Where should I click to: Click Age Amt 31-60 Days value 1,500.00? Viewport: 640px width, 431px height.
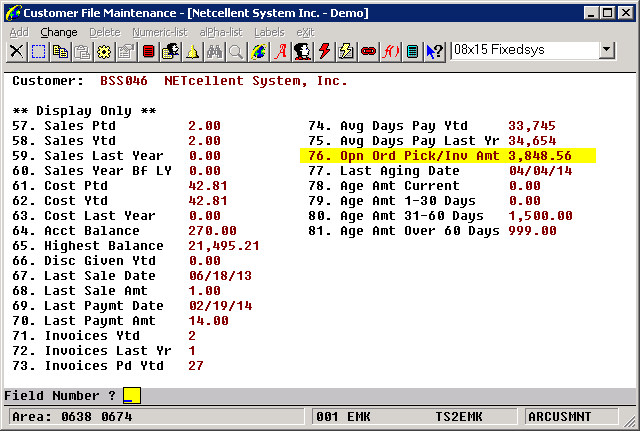(x=540, y=216)
